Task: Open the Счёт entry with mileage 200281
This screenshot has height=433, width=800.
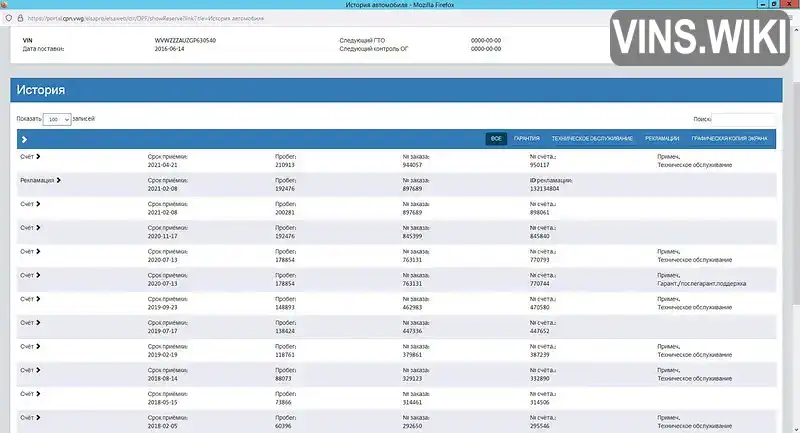Action: point(38,204)
